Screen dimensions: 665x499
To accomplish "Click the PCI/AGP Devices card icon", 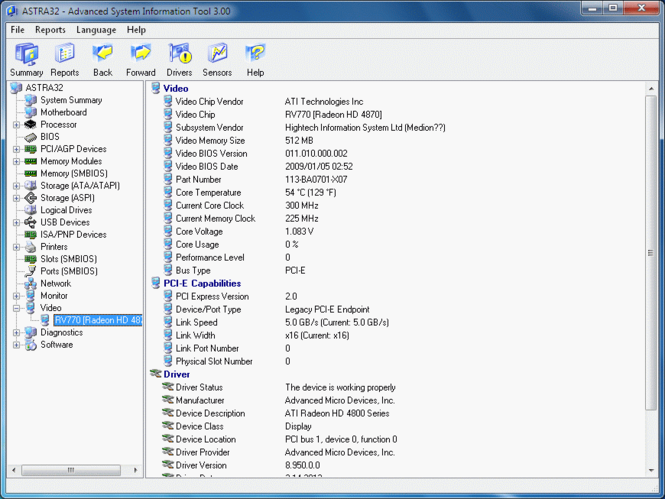I will pyautogui.click(x=31, y=149).
